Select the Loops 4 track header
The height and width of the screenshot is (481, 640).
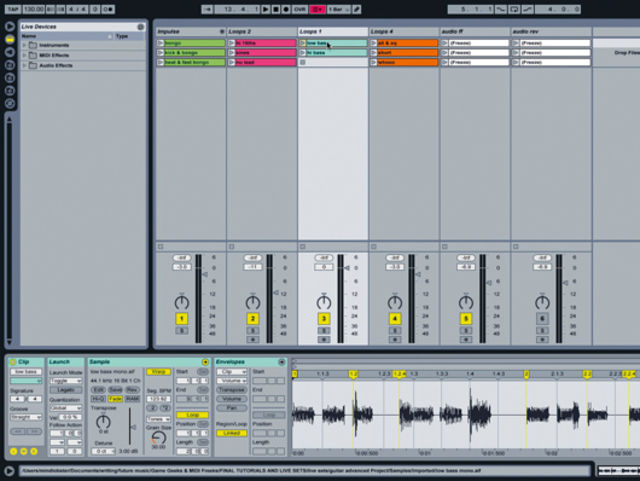click(404, 31)
